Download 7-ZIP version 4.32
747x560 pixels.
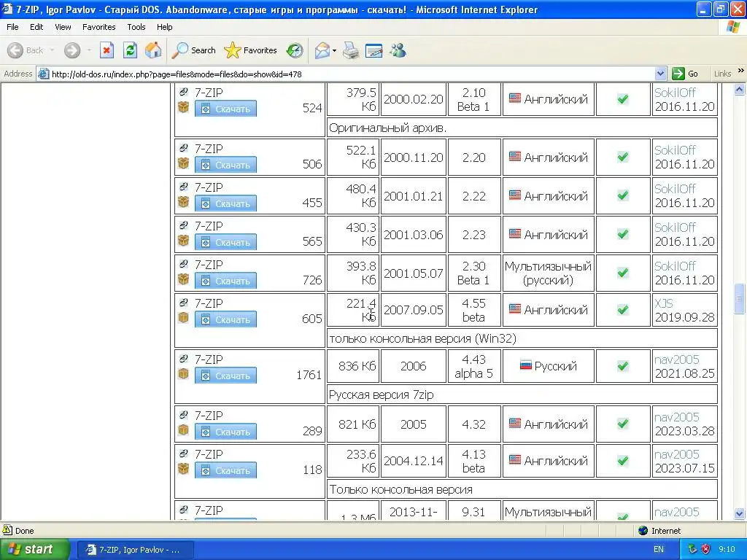coord(225,432)
